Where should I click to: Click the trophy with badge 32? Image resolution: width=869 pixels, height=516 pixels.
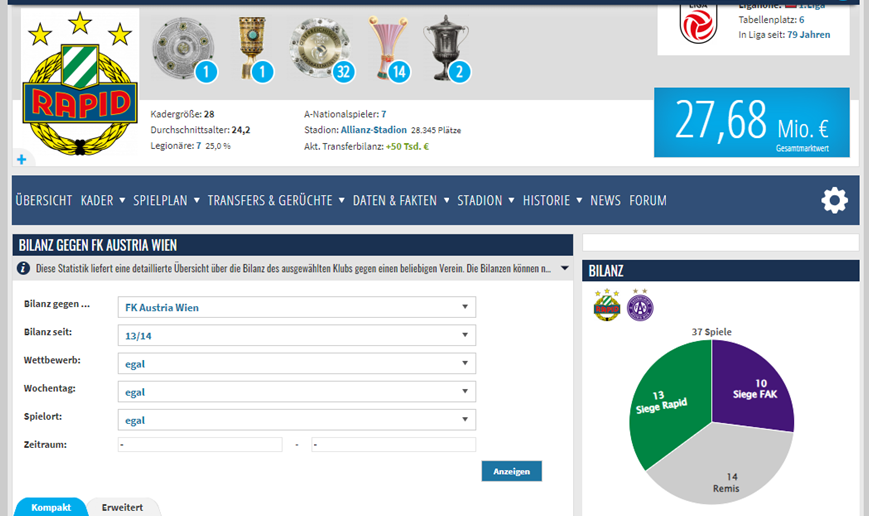pyautogui.click(x=320, y=48)
